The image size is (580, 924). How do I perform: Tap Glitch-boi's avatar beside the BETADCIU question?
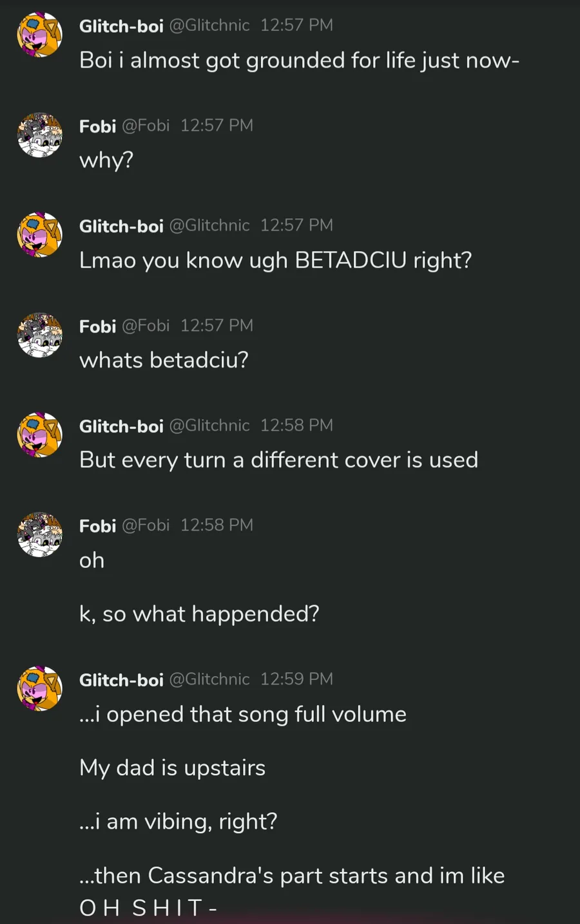click(x=39, y=235)
